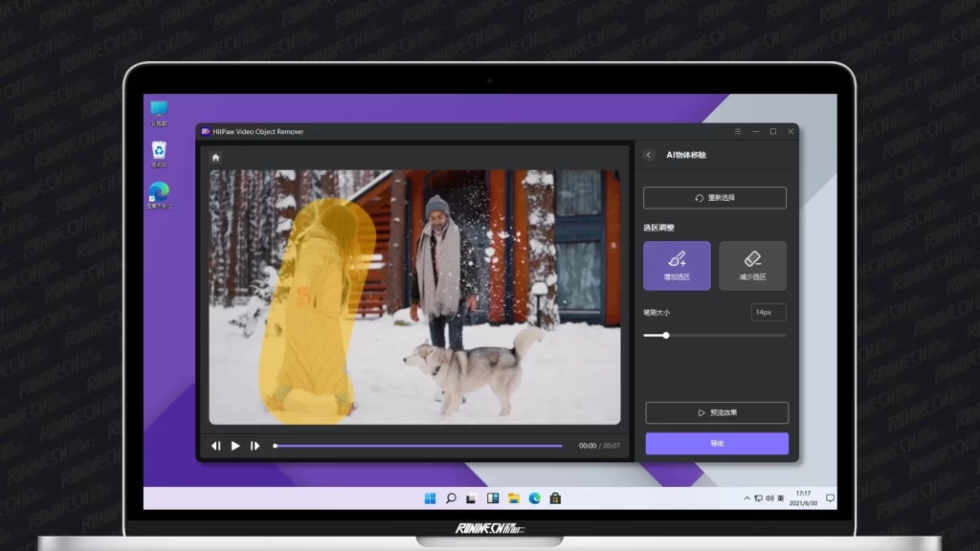Open the Windows Start menu
This screenshot has height=551, width=980.
(x=430, y=498)
